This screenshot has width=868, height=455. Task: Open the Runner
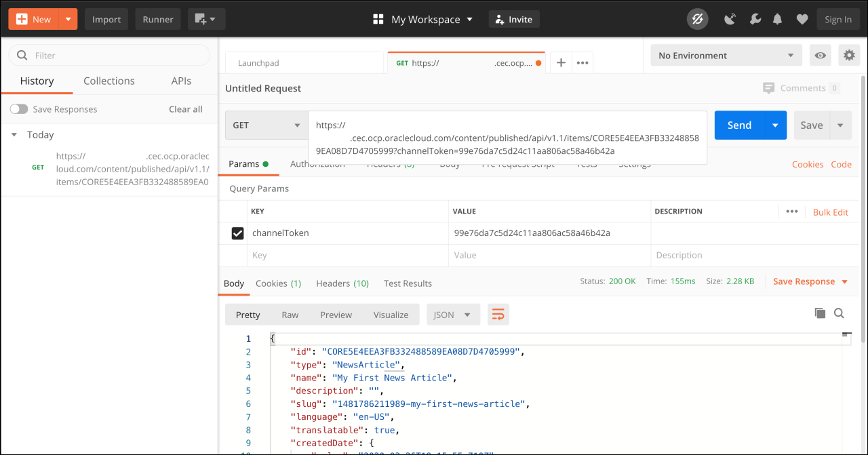(158, 19)
